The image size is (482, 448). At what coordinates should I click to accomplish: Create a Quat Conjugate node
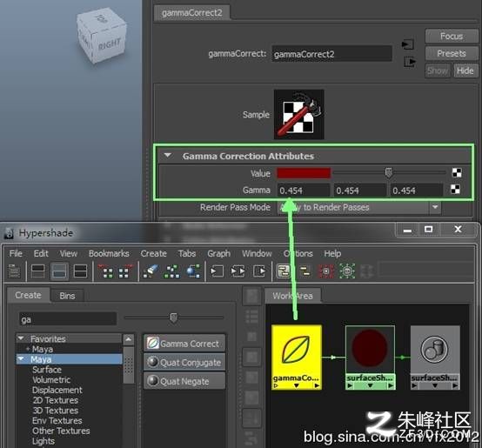pyautogui.click(x=184, y=362)
